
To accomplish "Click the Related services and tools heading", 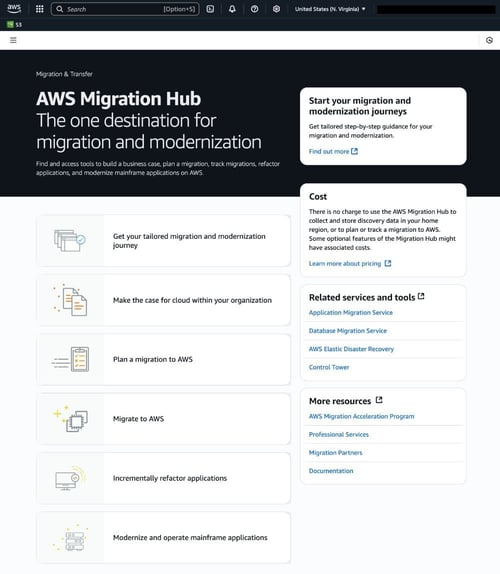I will (x=362, y=297).
